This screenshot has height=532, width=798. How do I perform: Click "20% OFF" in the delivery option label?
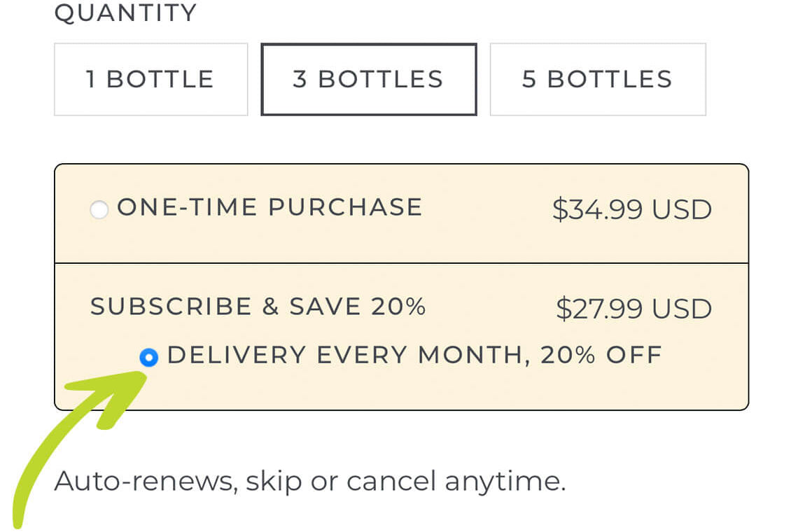[601, 355]
